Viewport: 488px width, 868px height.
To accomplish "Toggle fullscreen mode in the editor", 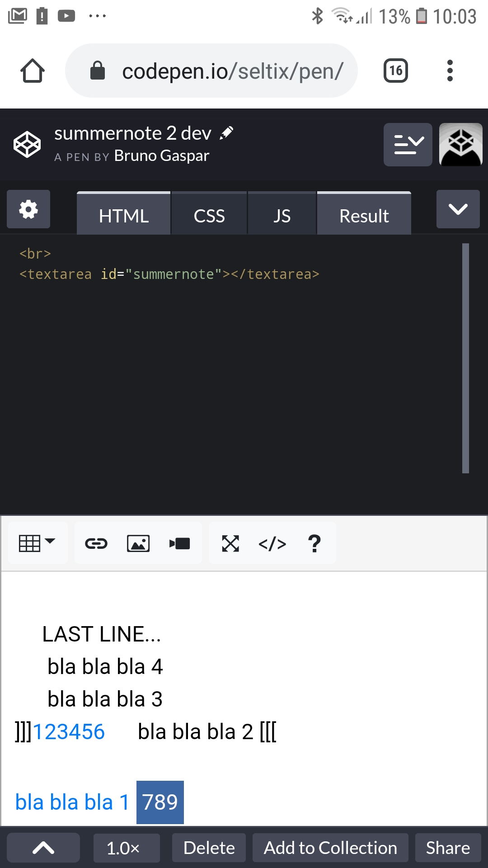I will (x=230, y=542).
